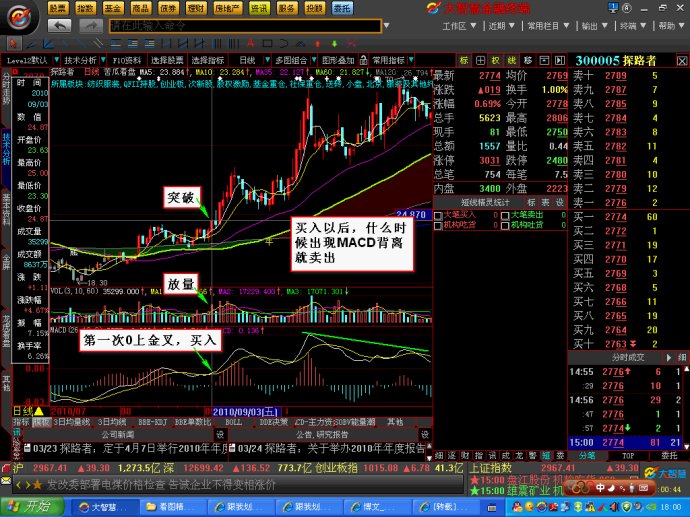Open the 常用栏目 dropdown menu
Image resolution: width=690 pixels, height=517 pixels.
(x=548, y=26)
